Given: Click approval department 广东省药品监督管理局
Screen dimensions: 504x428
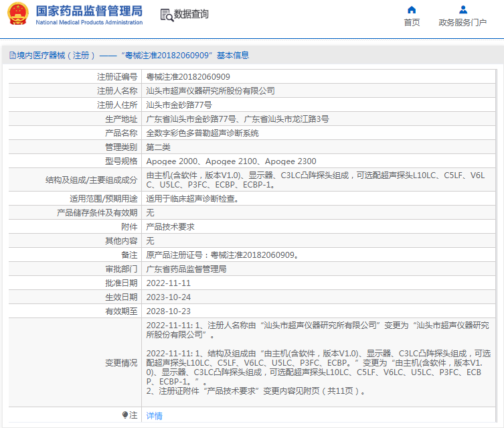Looking at the screenshot, I should pyautogui.click(x=187, y=269).
